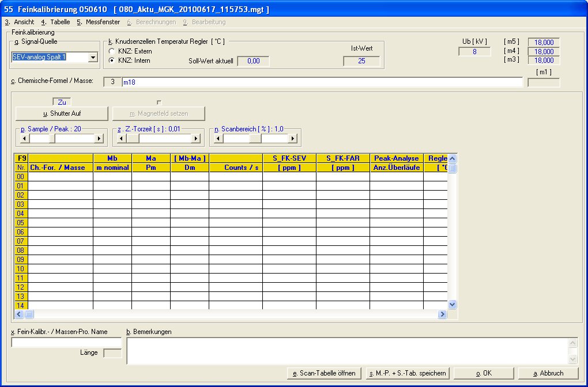
Task: Click the [m4] value field
Action: click(544, 52)
